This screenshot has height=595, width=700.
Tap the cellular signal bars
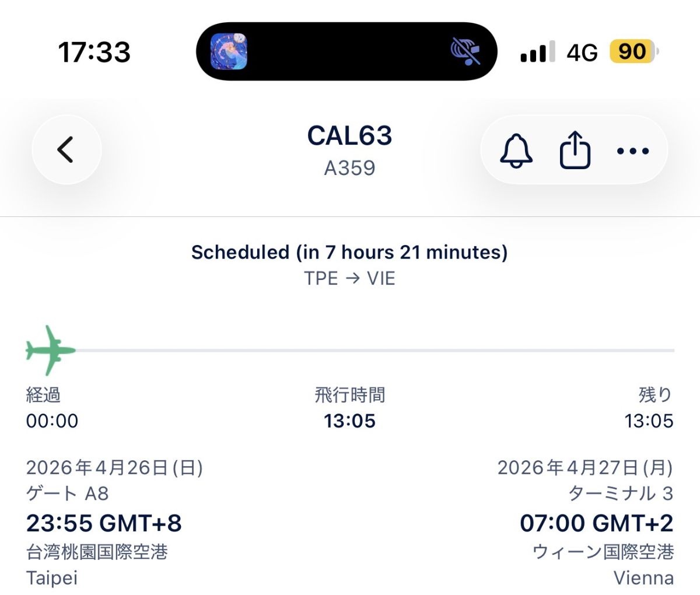537,52
